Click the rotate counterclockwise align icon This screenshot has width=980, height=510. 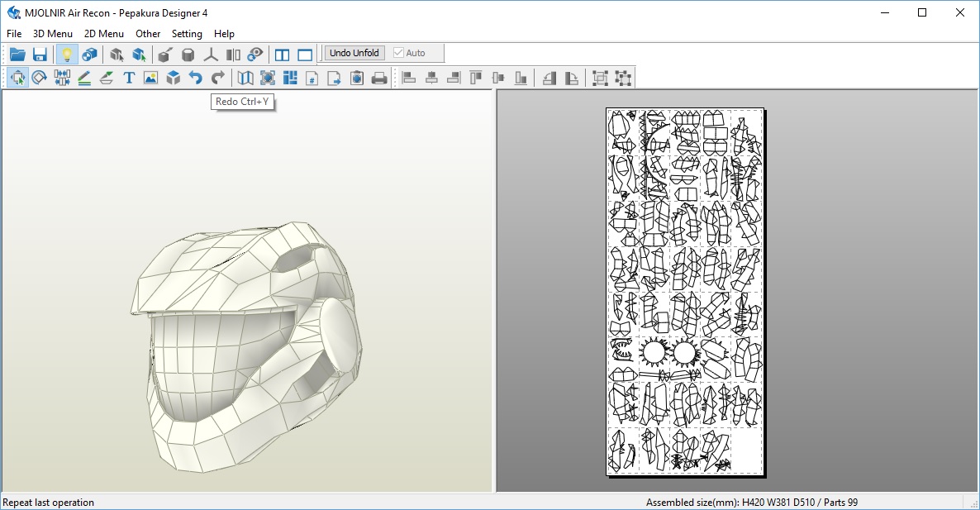pos(549,78)
